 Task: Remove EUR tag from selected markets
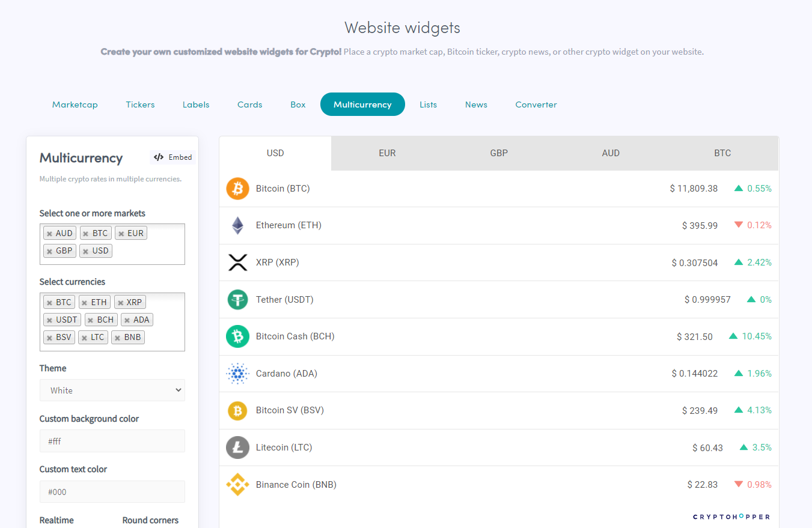(x=121, y=234)
